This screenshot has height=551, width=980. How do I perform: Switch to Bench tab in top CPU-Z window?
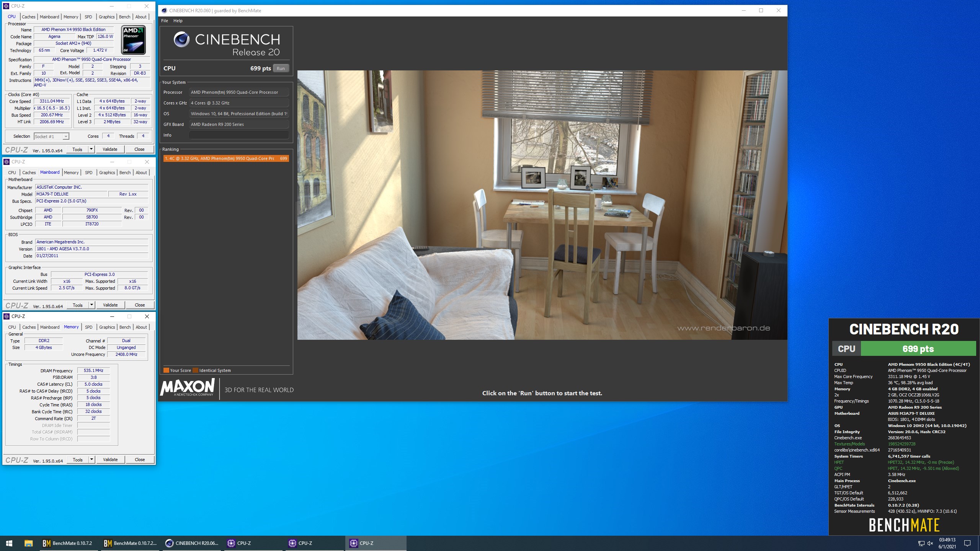[125, 17]
